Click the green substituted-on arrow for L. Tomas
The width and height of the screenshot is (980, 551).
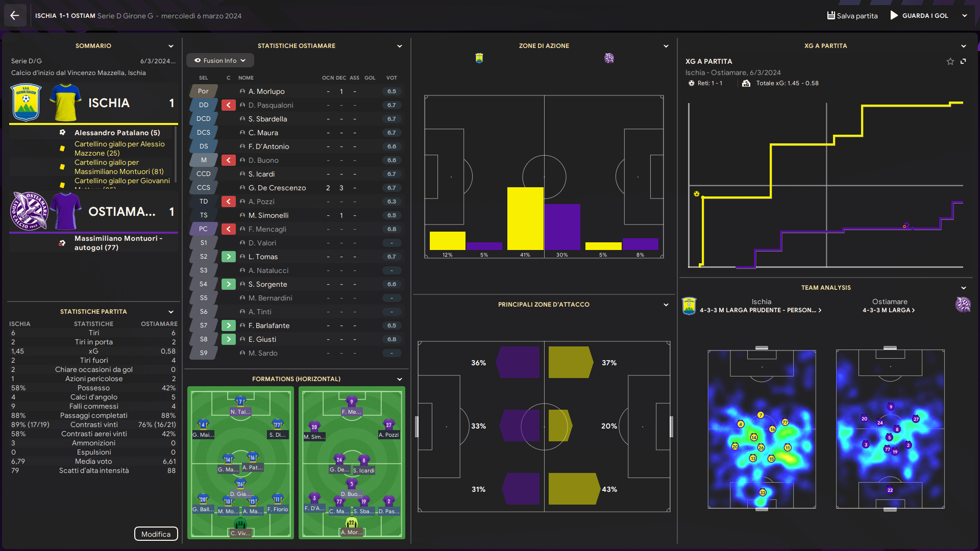point(228,257)
